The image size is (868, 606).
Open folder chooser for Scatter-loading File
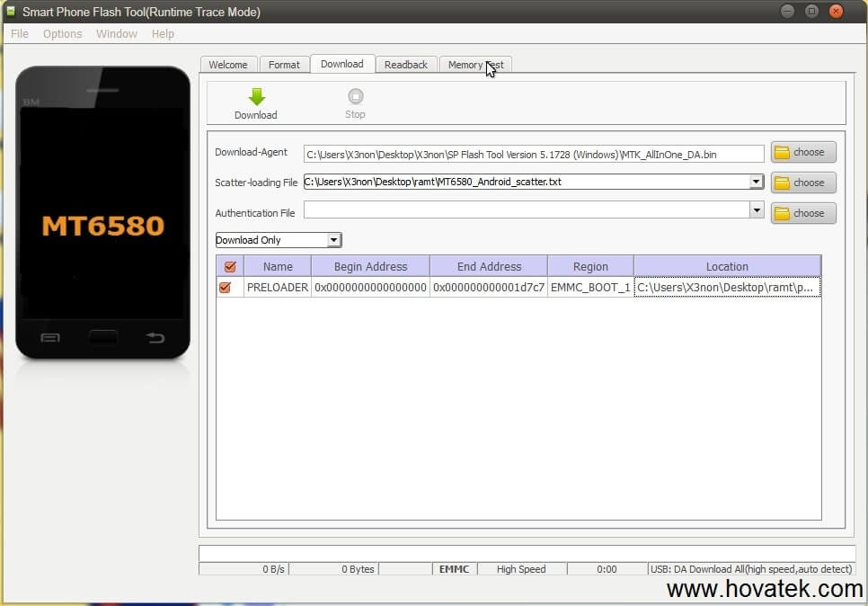[x=802, y=183]
